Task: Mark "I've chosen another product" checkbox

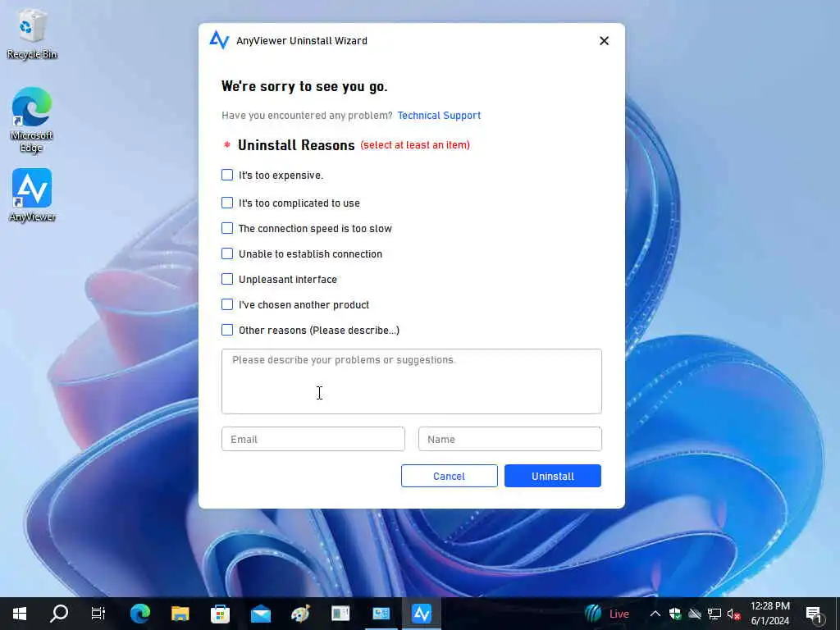Action: [x=227, y=304]
